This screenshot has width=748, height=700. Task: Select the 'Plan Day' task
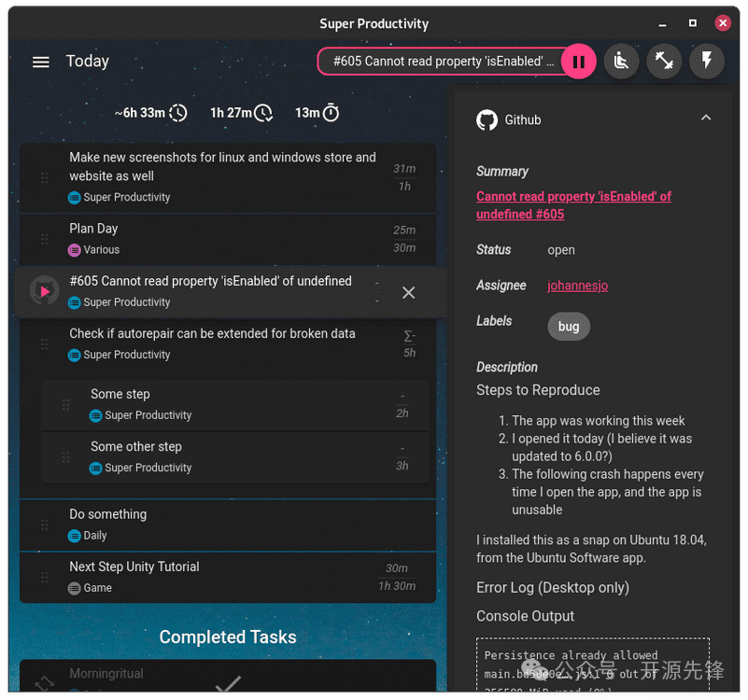[228, 239]
